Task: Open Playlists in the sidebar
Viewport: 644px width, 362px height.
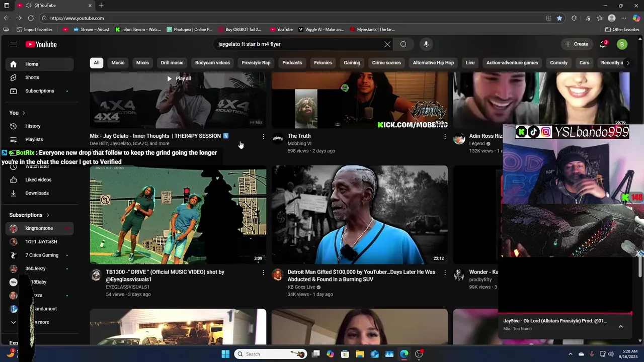Action: click(40, 139)
